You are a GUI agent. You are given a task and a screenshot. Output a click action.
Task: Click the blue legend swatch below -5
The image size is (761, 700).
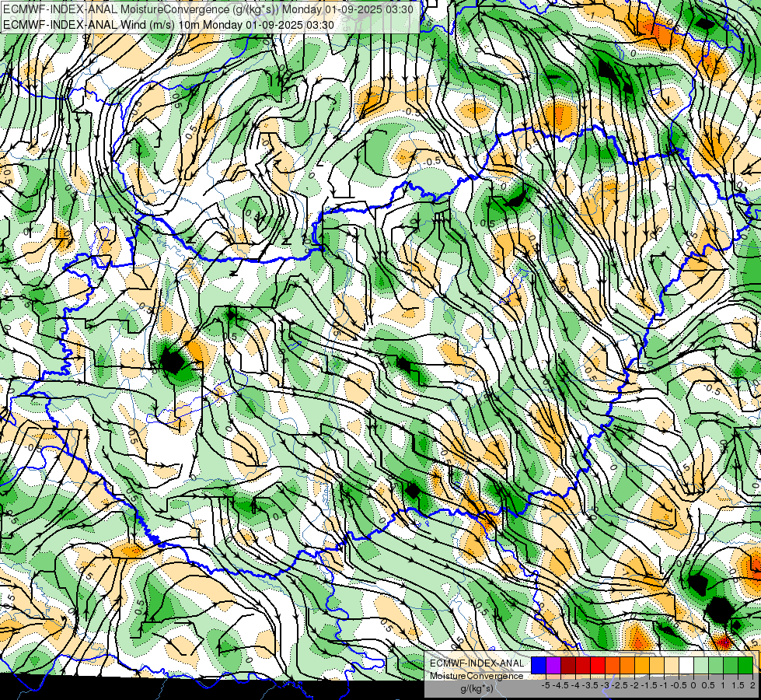pyautogui.click(x=539, y=665)
